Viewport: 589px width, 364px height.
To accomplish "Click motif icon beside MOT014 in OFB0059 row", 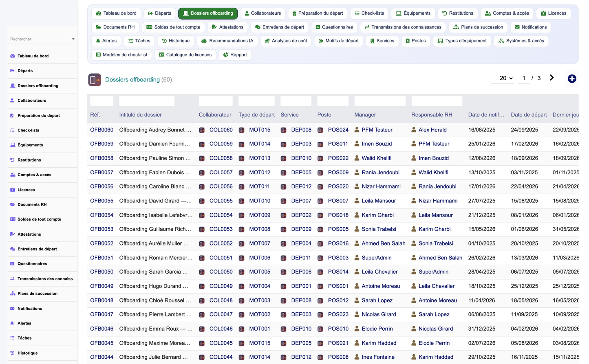I will click(x=241, y=144).
